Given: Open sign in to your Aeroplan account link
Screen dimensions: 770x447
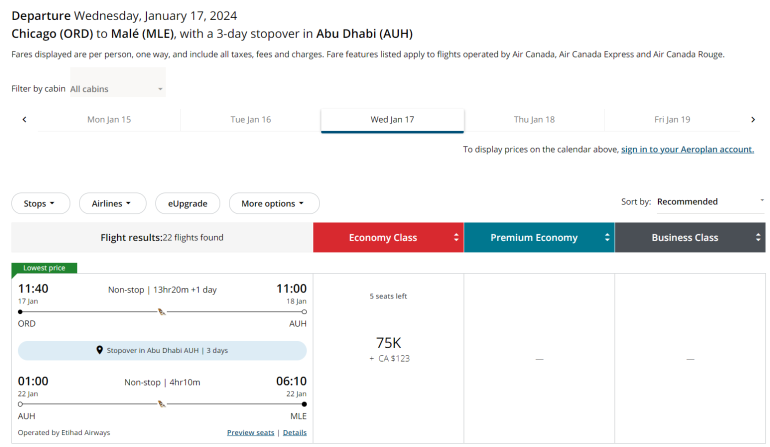Looking at the screenshot, I should click(687, 149).
